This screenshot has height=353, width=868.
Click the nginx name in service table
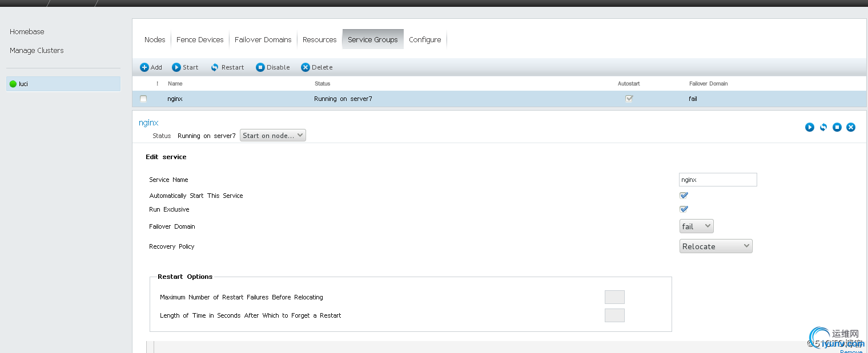click(x=175, y=99)
